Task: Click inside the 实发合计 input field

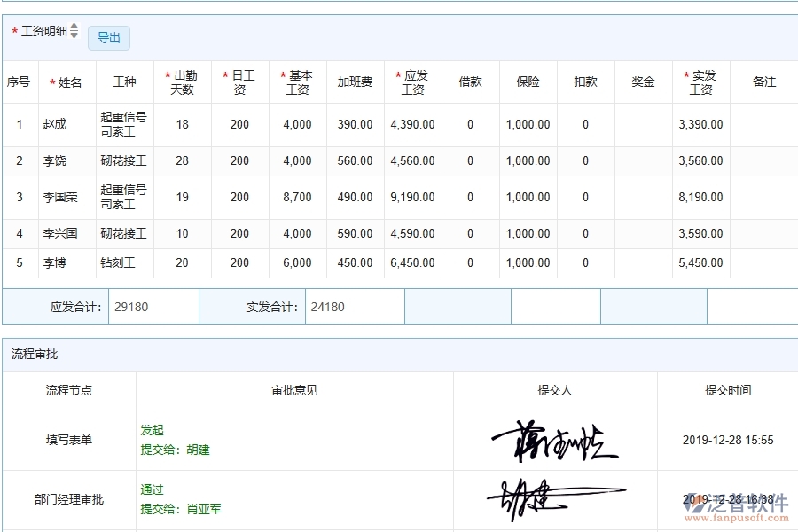Action: click(x=353, y=306)
